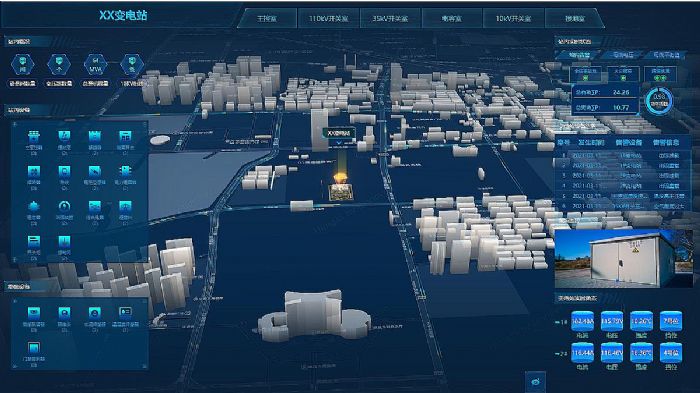Select the gear-shaped icon in the equipment grid
The height and width of the screenshot is (393, 700).
[33, 206]
